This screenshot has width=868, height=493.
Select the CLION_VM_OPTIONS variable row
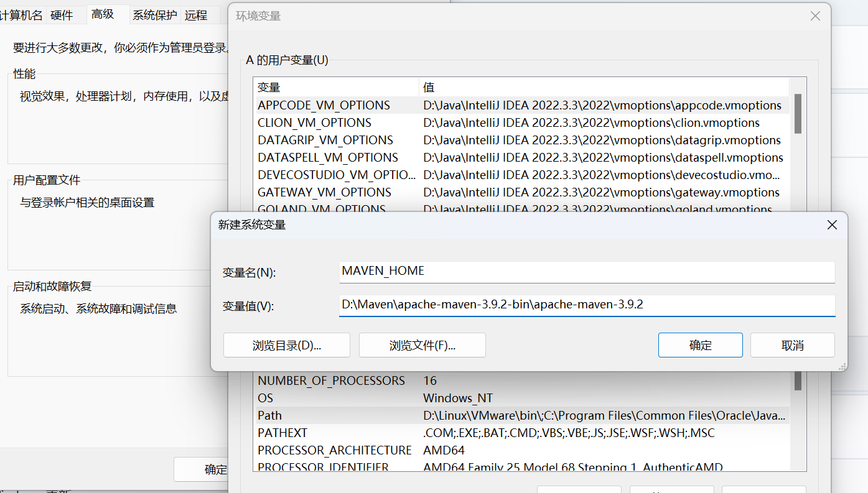tap(523, 122)
